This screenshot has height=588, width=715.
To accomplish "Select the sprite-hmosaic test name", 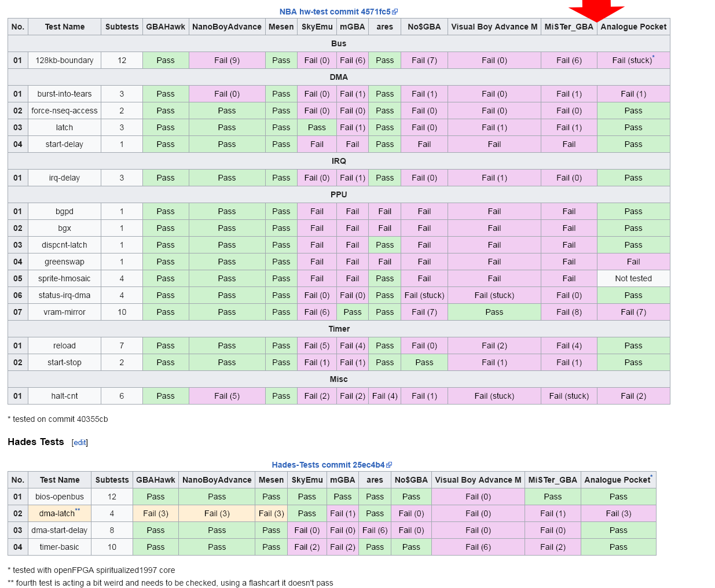I will pos(64,278).
